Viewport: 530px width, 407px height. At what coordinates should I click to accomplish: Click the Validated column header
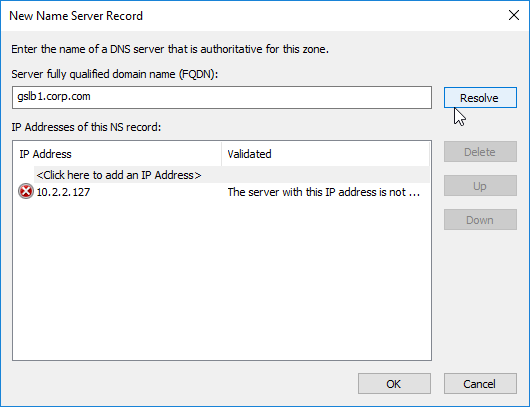[x=326, y=154]
